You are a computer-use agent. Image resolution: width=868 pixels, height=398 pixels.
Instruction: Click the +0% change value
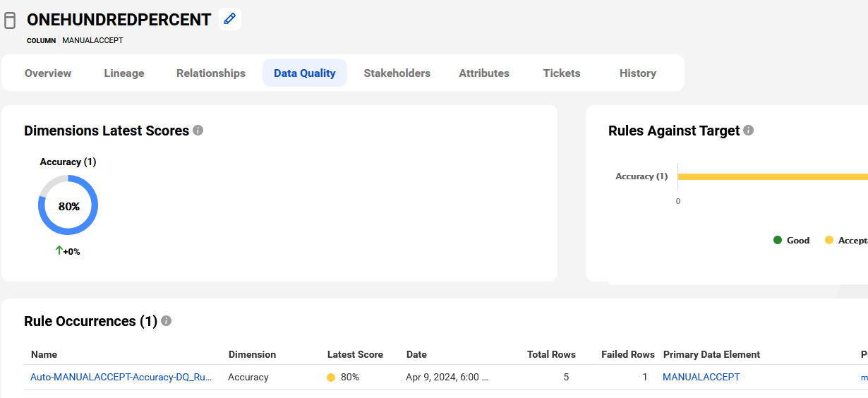click(71, 252)
